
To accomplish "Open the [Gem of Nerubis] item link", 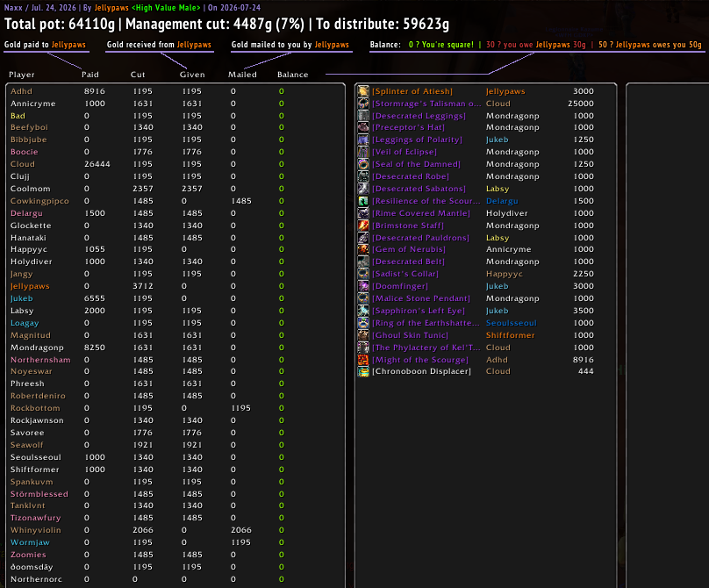I will (409, 249).
